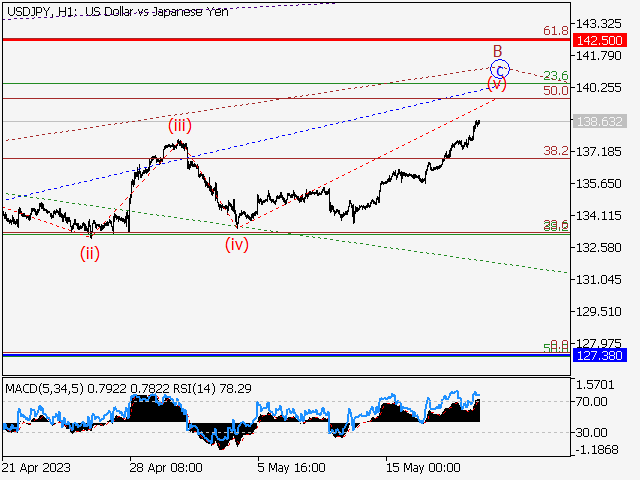Click the 70.00 RSI level label
The image size is (640, 480).
tap(591, 402)
